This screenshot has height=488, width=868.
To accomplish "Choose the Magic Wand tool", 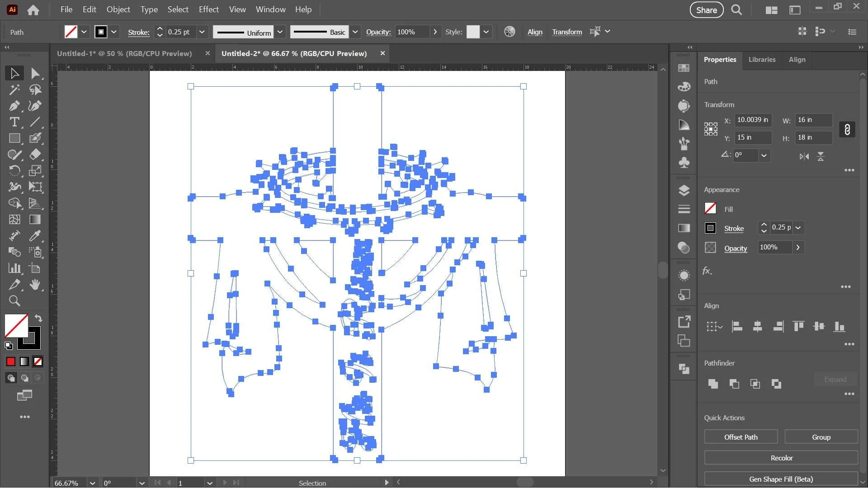I will click(x=14, y=89).
